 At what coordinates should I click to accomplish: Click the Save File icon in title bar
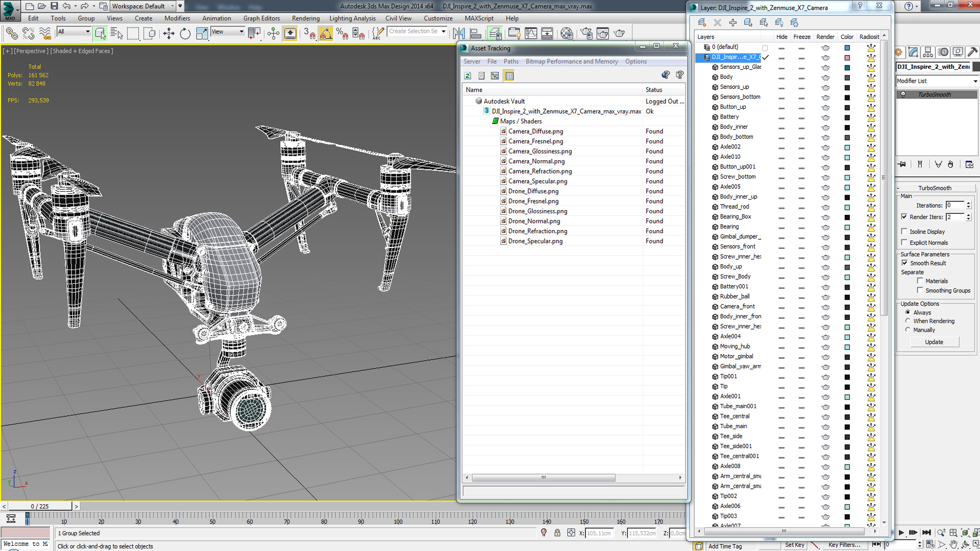(x=54, y=6)
